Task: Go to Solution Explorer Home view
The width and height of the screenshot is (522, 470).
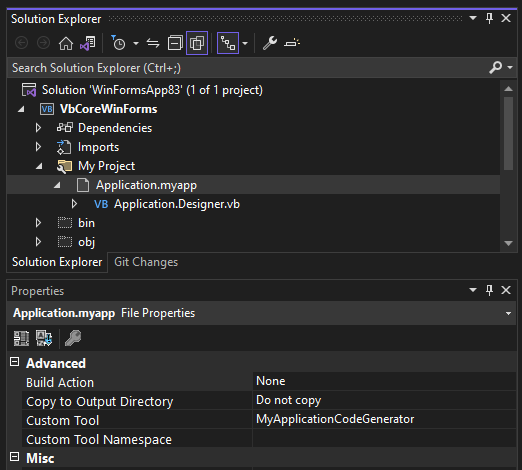Action: click(66, 43)
